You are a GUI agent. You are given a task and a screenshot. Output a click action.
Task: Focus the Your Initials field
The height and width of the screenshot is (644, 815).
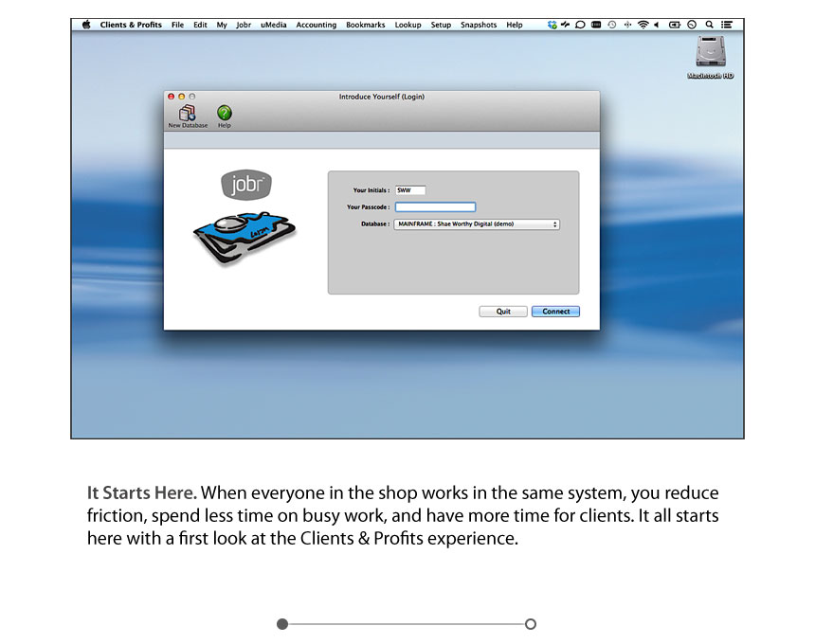410,190
